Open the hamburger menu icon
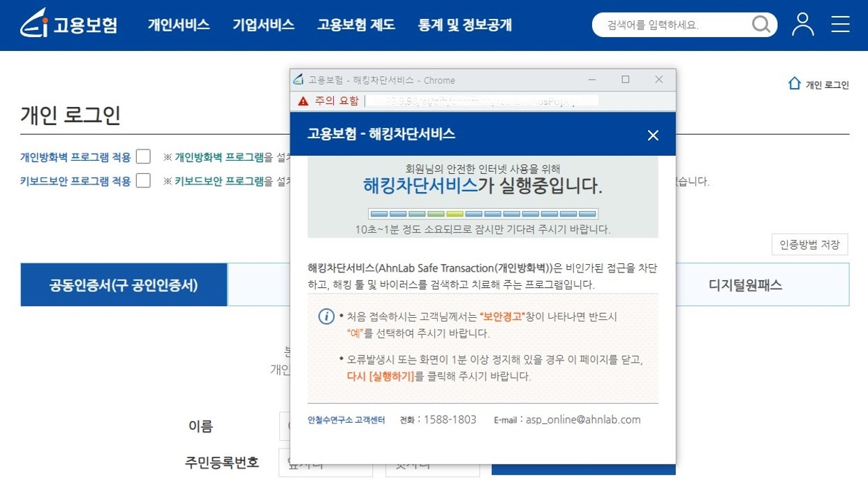868x494 pixels. (x=840, y=24)
